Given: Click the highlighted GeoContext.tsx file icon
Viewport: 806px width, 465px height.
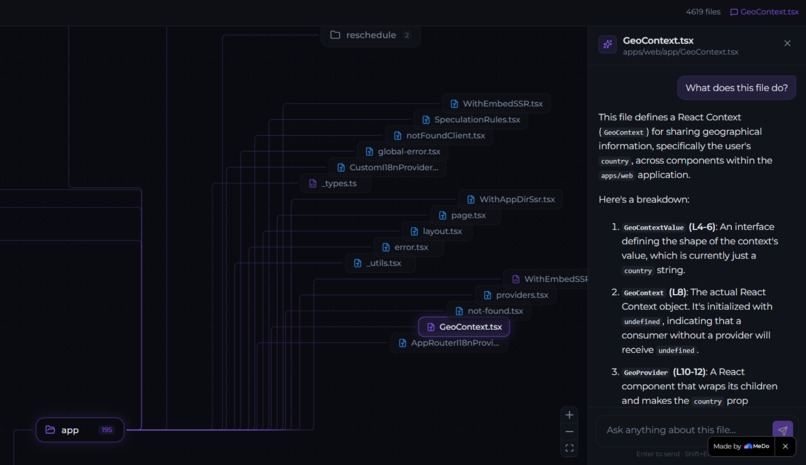Looking at the screenshot, I should click(431, 327).
